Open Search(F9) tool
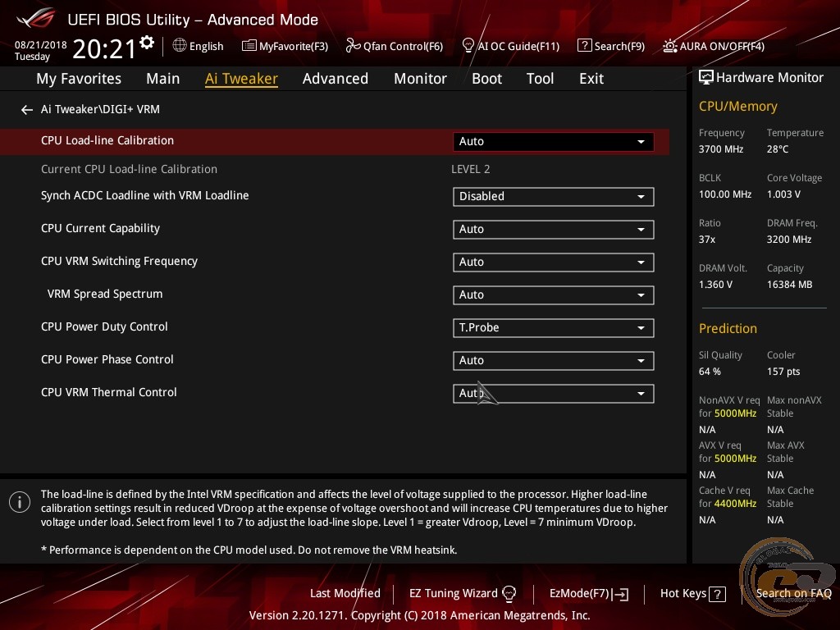This screenshot has width=840, height=630. 611,46
